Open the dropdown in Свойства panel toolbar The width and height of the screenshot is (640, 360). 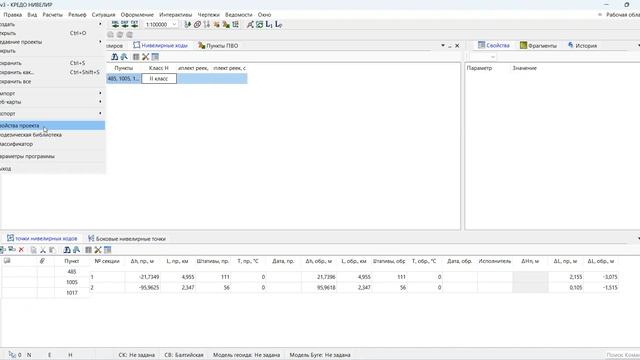point(493,57)
